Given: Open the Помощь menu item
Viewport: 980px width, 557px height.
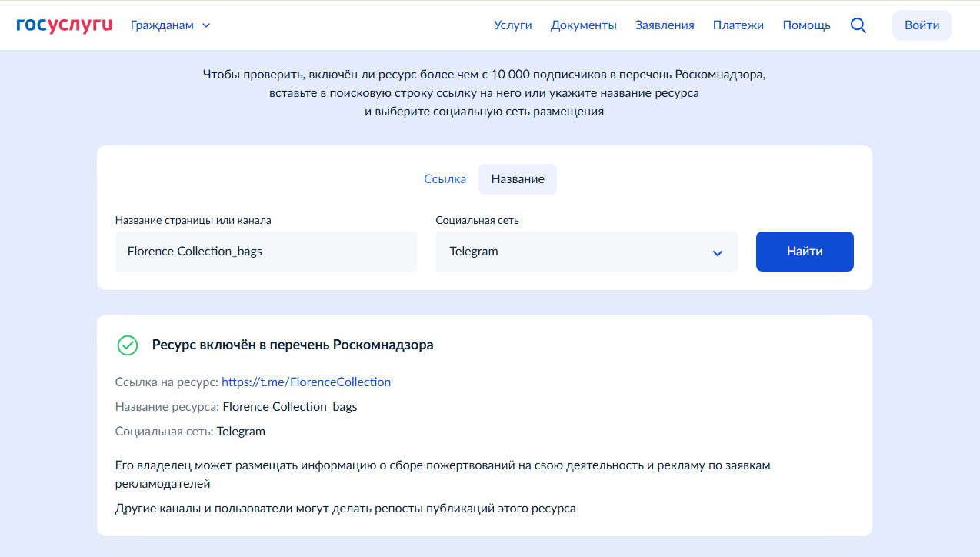Looking at the screenshot, I should (x=807, y=25).
